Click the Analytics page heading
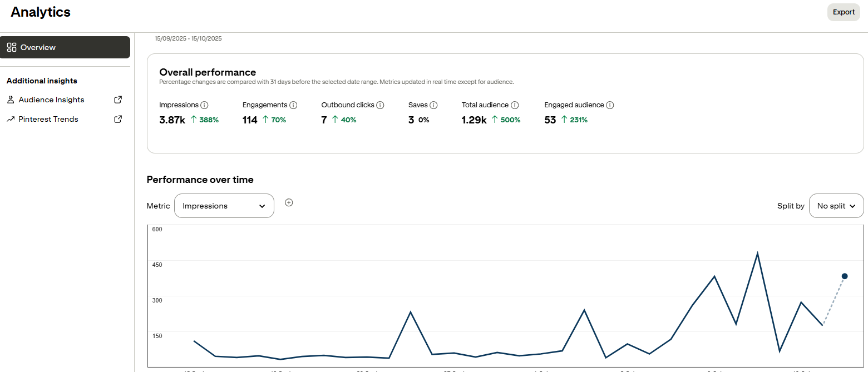 tap(41, 12)
